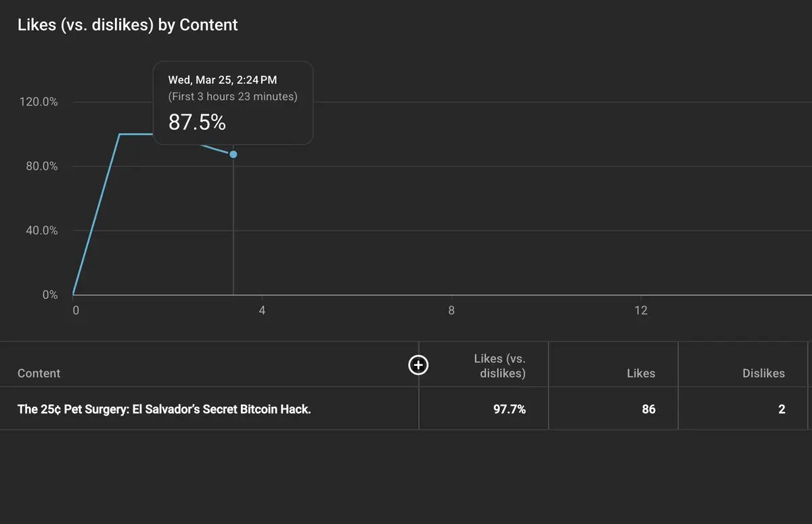This screenshot has width=812, height=524.
Task: Click the Likes column header
Action: tap(640, 373)
